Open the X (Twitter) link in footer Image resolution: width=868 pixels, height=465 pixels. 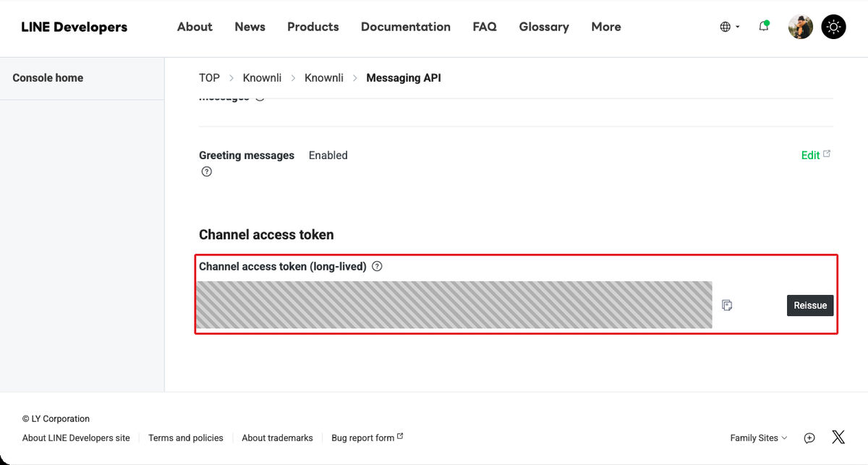coord(838,438)
